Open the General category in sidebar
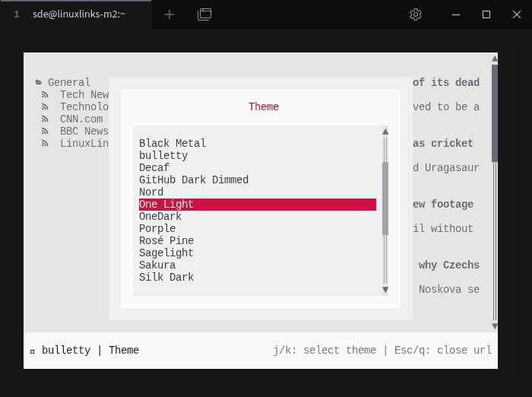This screenshot has height=397, width=532. click(x=69, y=82)
